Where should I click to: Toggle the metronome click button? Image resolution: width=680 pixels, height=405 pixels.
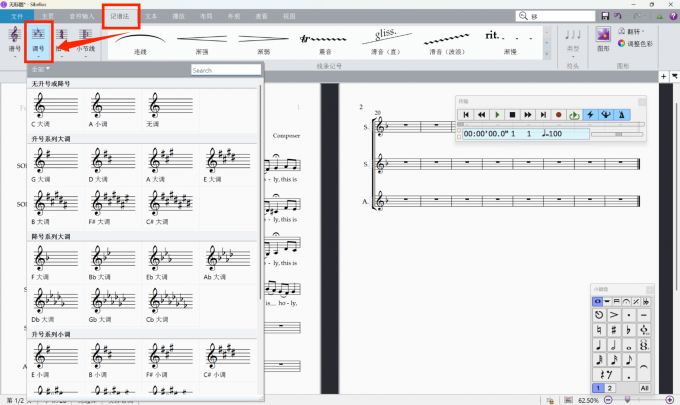click(x=622, y=114)
